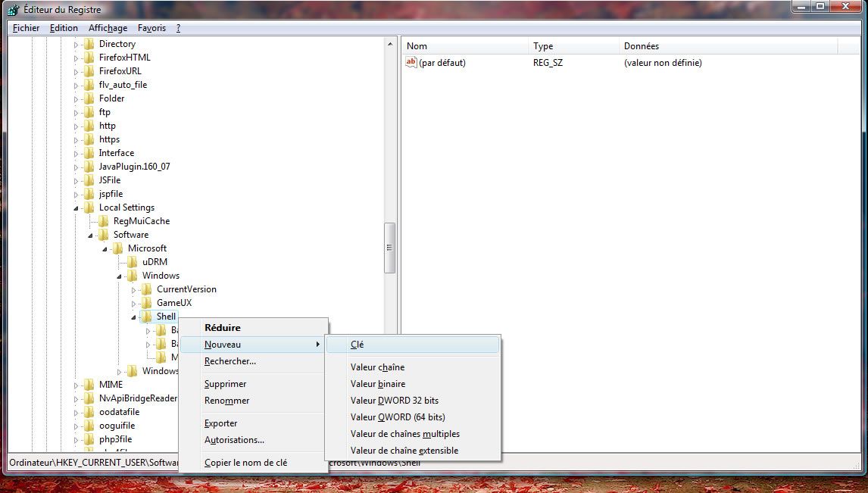
Task: Click the Registry Editor icon in title bar
Action: pos(14,10)
